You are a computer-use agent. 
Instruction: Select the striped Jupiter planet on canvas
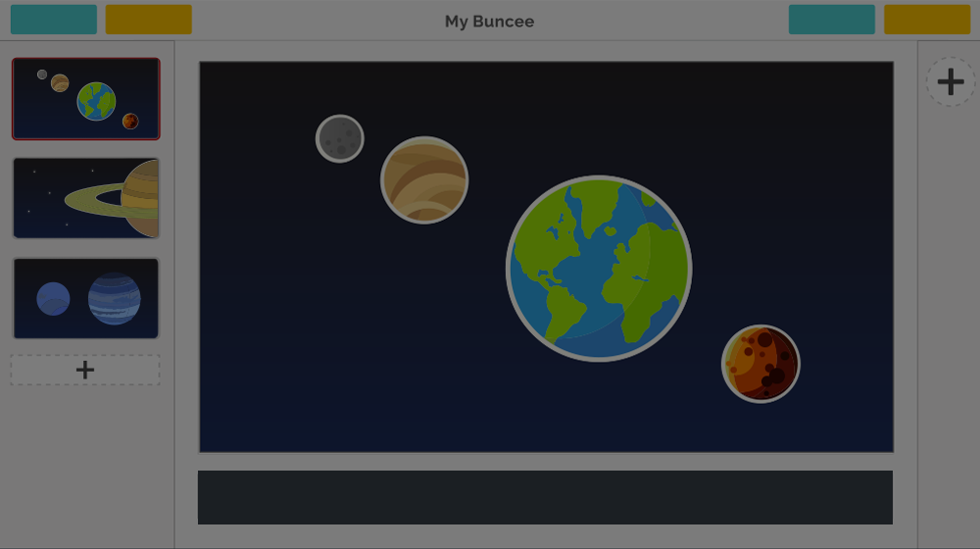coord(424,180)
